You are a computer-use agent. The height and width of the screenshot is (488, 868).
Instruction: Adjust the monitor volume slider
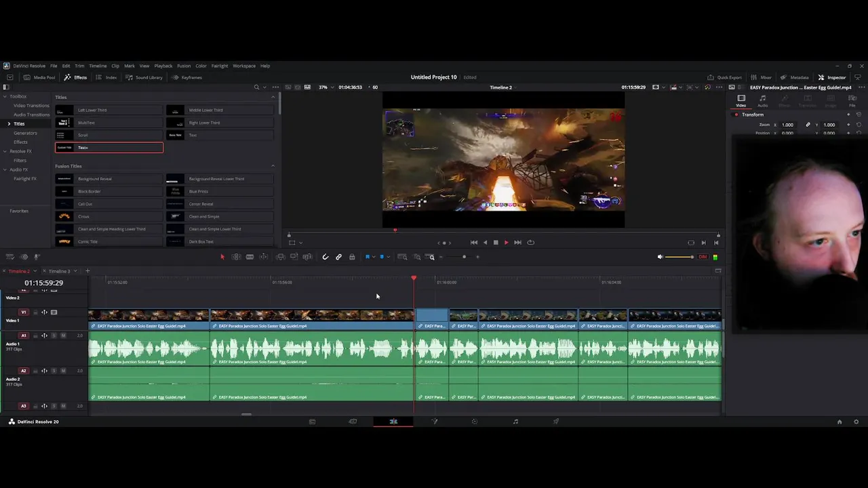[679, 257]
